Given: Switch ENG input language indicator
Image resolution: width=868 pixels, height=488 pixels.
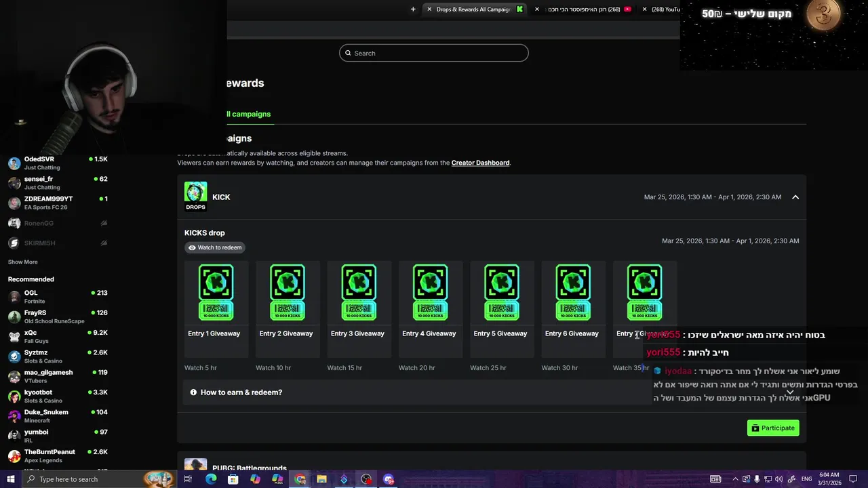Looking at the screenshot, I should coord(807,479).
